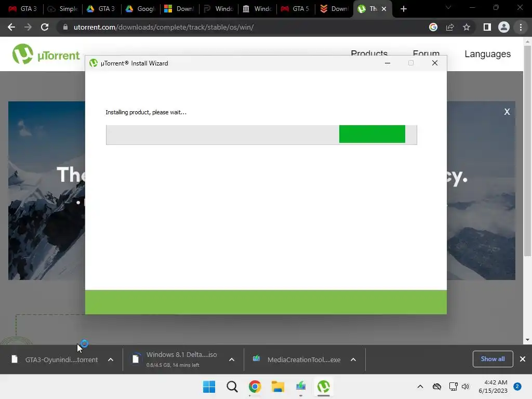Screen dimensions: 532x399
Task: Open the notification badge showing 2
Action: point(517,387)
